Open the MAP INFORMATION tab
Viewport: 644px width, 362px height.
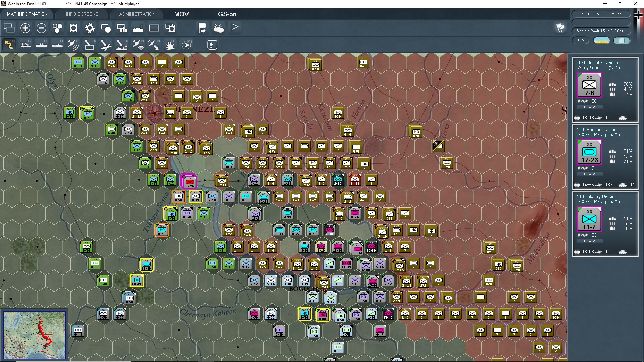tap(27, 14)
